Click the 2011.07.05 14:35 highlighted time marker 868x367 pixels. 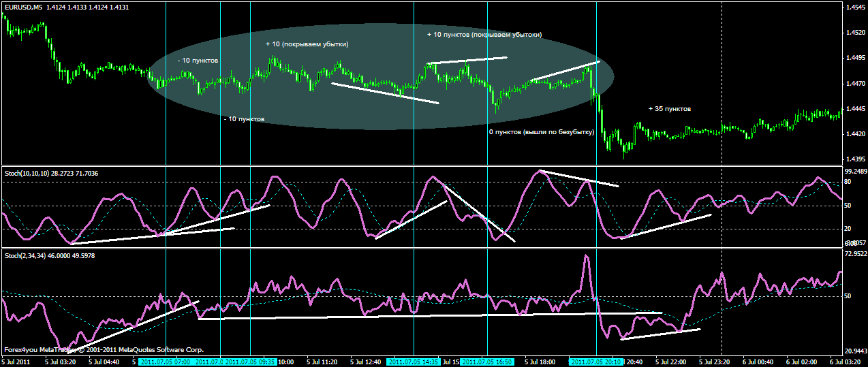(414, 362)
